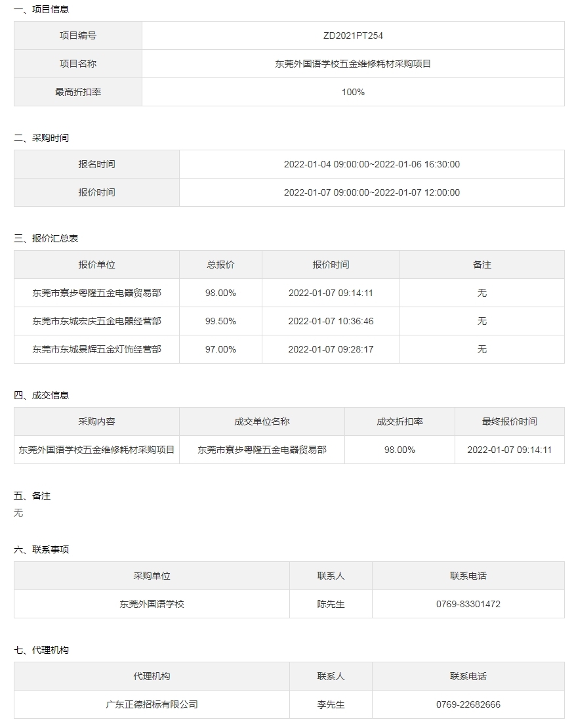Viewport: 574px width, 728px height.
Task: Select 东莞市寮步粤隆五金电器贸易部 in quote summary
Action: coord(96,293)
